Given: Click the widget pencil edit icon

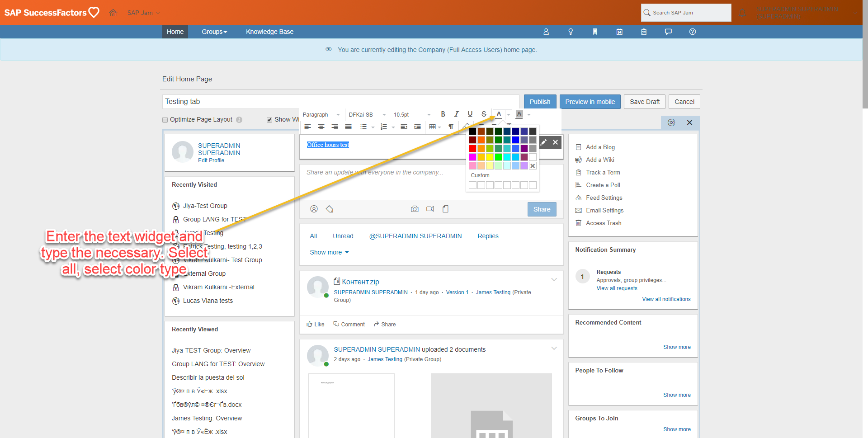Looking at the screenshot, I should [544, 142].
